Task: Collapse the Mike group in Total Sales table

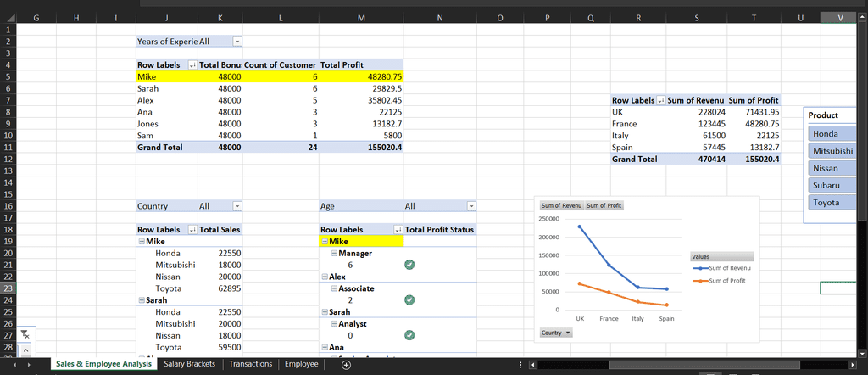Action: [x=141, y=241]
